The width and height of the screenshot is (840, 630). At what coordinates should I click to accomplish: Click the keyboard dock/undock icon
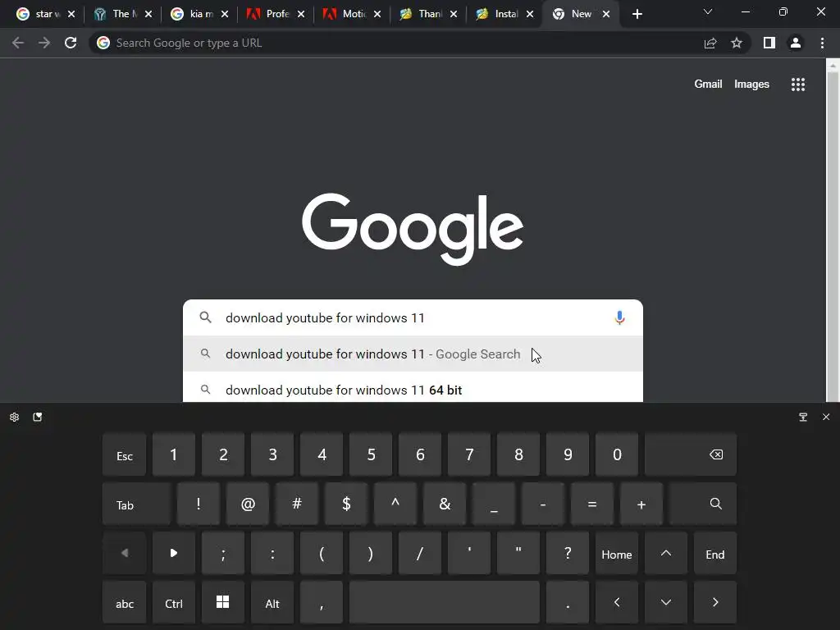[x=803, y=417]
